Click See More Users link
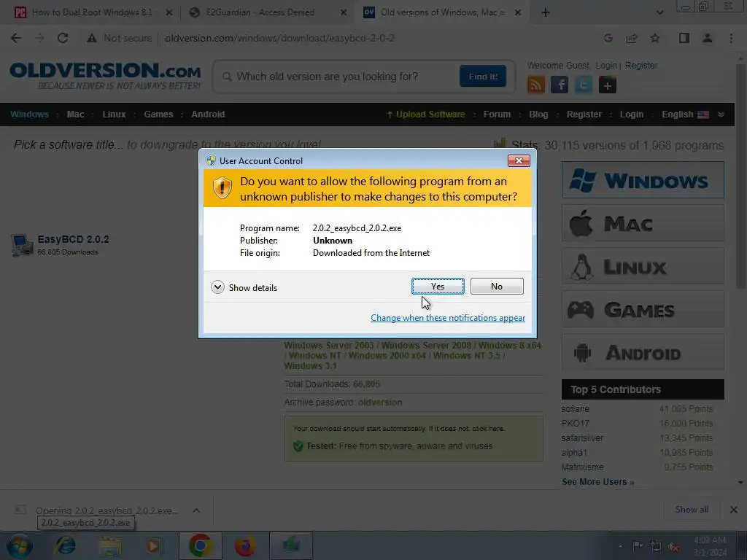 (597, 482)
